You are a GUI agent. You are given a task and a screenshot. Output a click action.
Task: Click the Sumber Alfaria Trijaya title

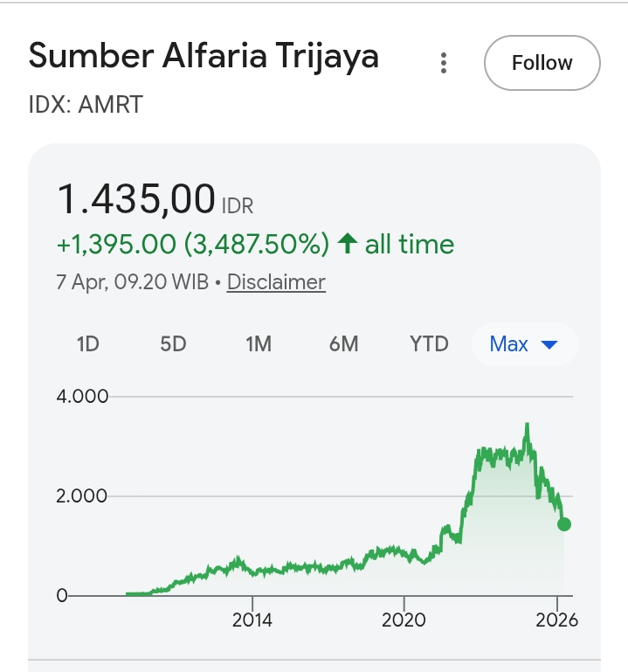204,57
